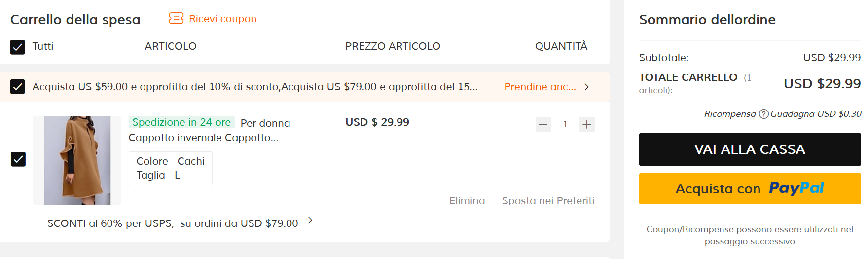Click the Cappotto invernale product title
868x259 pixels.
203,138
